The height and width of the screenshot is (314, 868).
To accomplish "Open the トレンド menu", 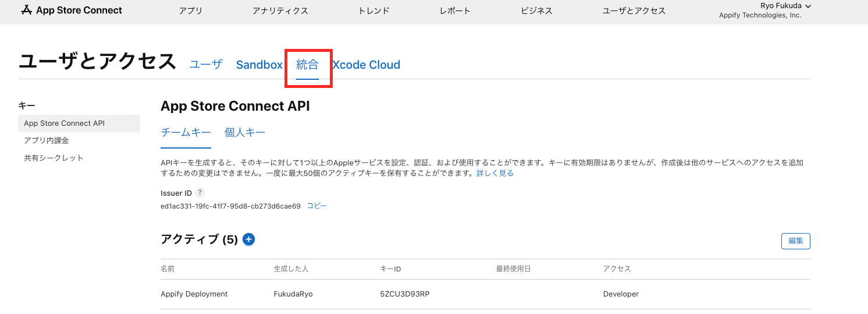I will tap(373, 10).
